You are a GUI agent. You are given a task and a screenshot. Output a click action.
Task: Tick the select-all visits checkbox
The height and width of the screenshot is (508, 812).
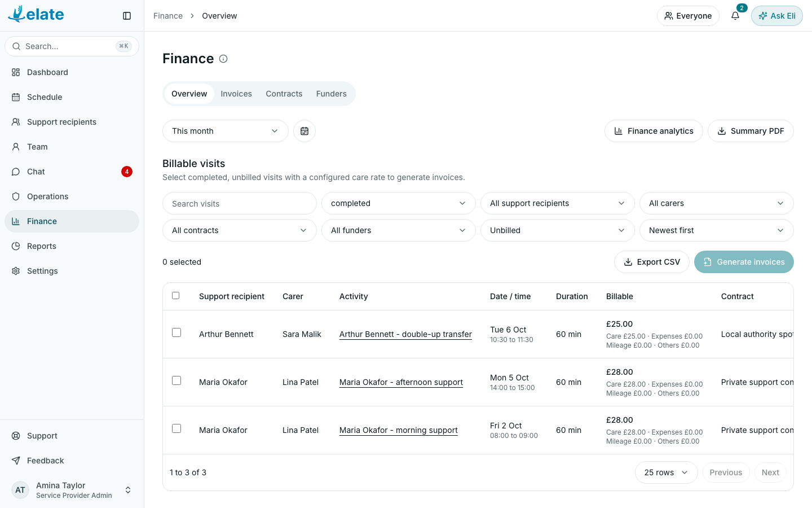pos(176,296)
